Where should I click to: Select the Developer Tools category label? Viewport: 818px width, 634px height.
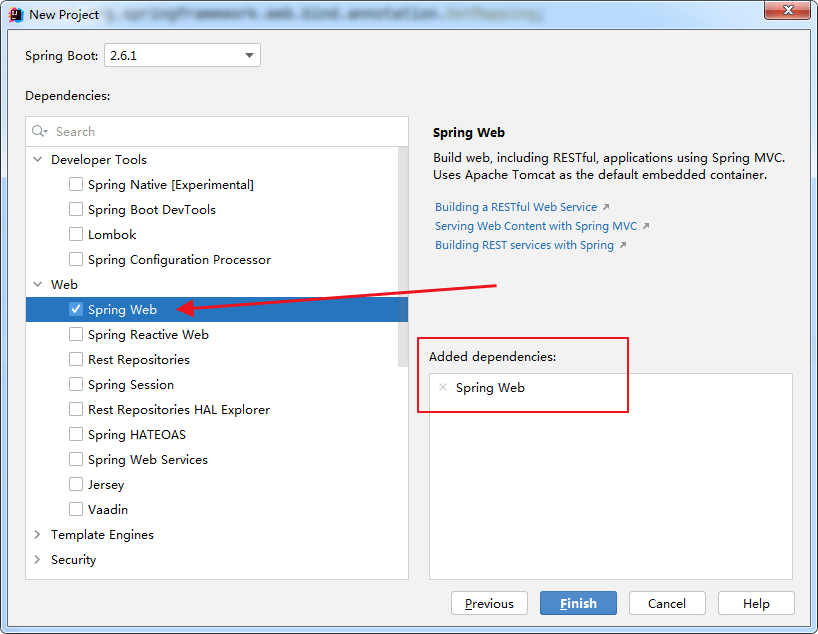[99, 160]
